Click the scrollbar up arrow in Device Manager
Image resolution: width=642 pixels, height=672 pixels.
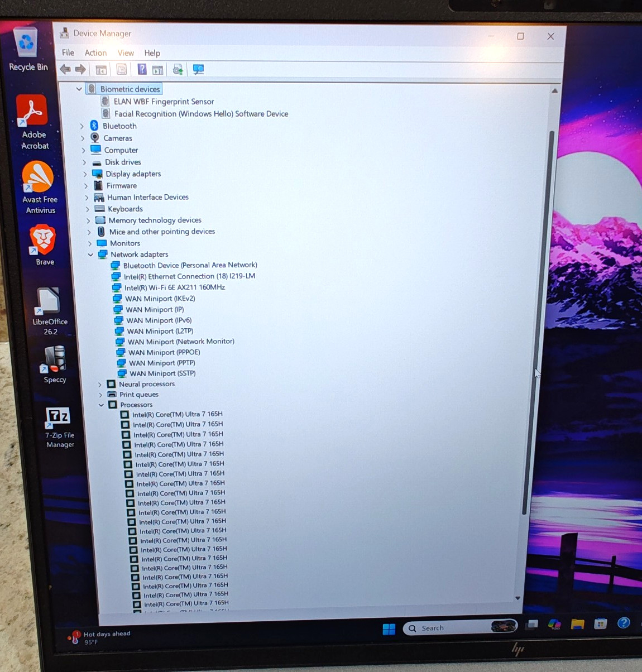[x=554, y=90]
